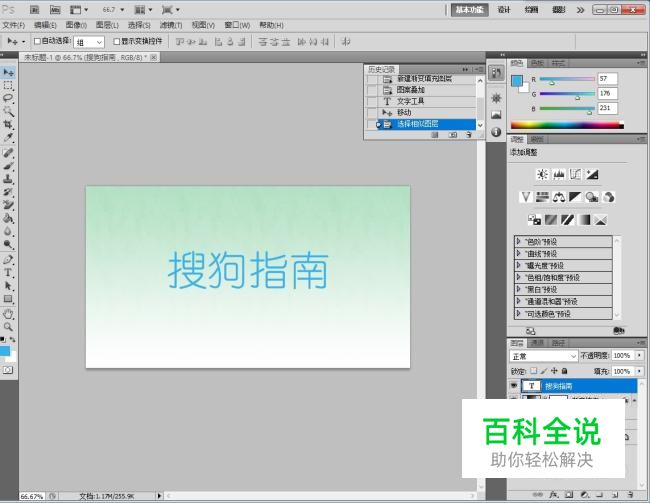Add a Color Balance adjustment
This screenshot has height=503, width=650.
(x=559, y=197)
